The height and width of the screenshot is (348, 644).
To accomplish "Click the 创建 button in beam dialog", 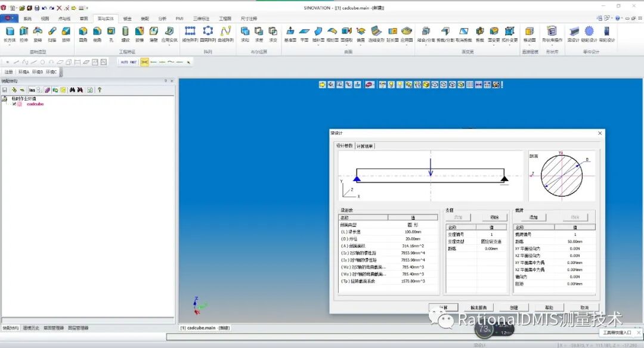I will point(514,307).
